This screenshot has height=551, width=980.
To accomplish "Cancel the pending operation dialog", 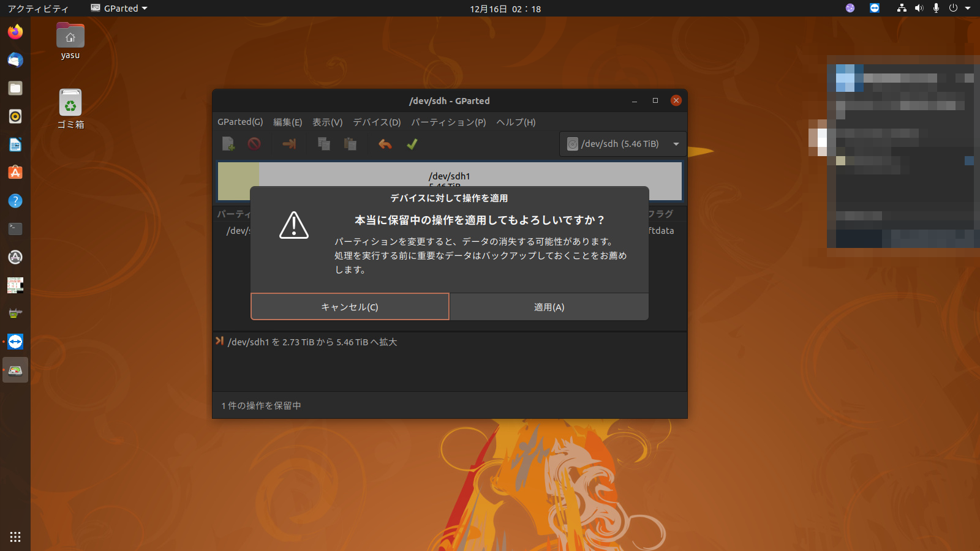I will pos(350,307).
